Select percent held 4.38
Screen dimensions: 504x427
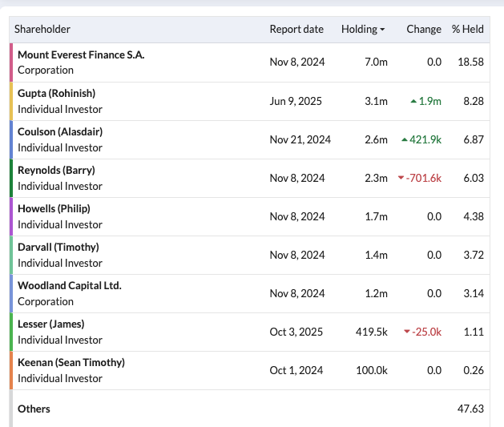click(x=474, y=216)
